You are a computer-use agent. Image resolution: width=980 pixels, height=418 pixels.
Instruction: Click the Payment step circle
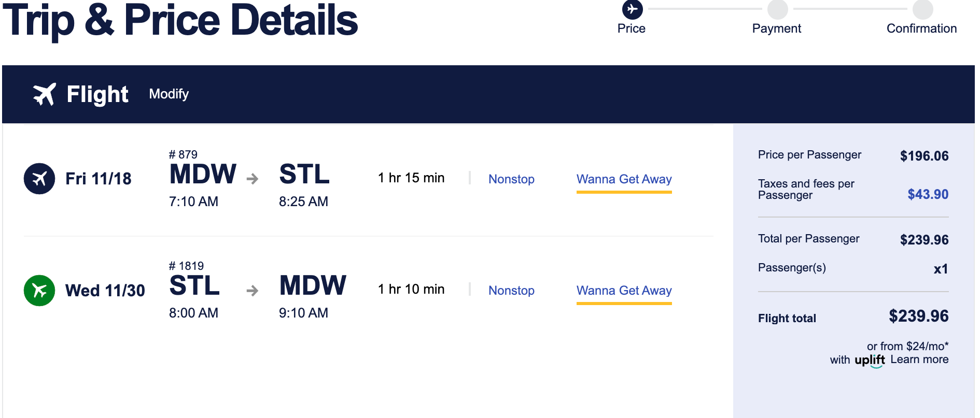click(x=777, y=9)
